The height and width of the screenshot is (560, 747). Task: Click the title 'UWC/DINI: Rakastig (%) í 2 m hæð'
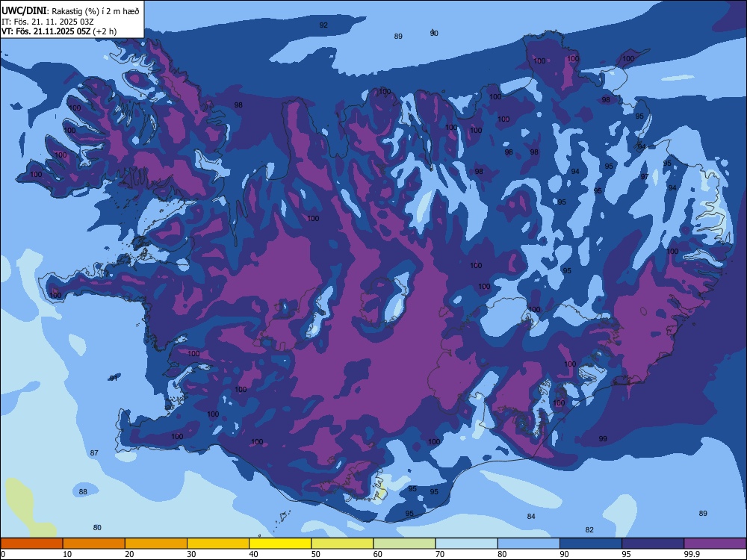(70, 11)
